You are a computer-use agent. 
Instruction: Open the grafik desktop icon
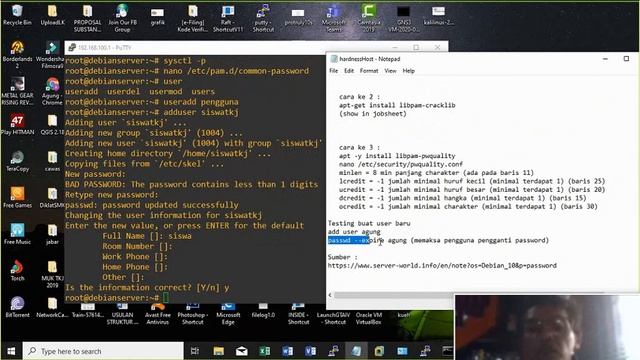click(157, 16)
